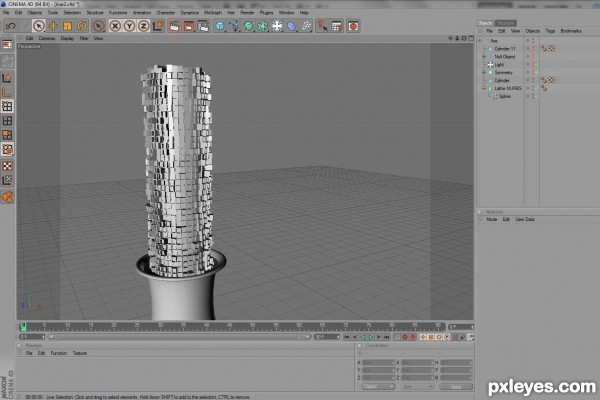The height and width of the screenshot is (400, 600).
Task: Select the Rotate tool
Action: point(82,26)
